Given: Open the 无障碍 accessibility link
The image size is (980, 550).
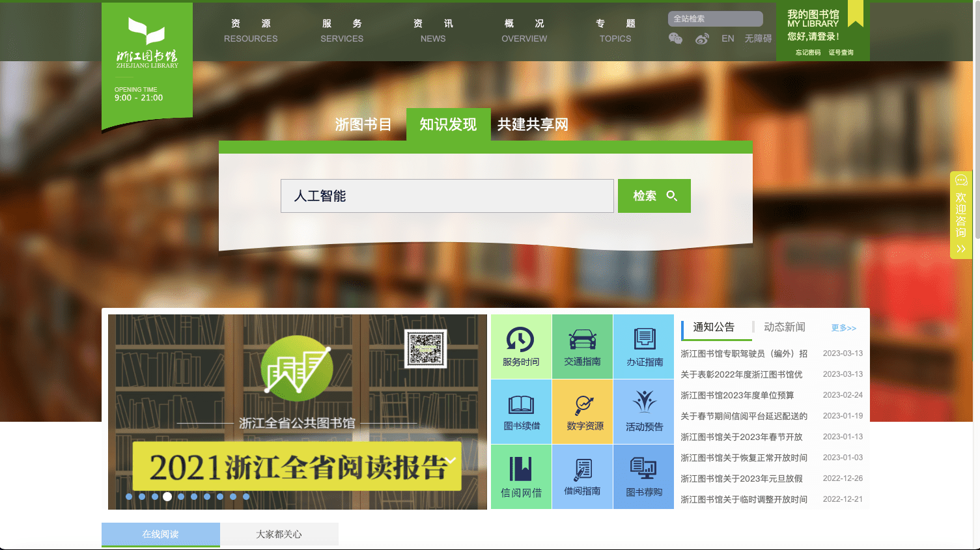Looking at the screenshot, I should [x=758, y=38].
